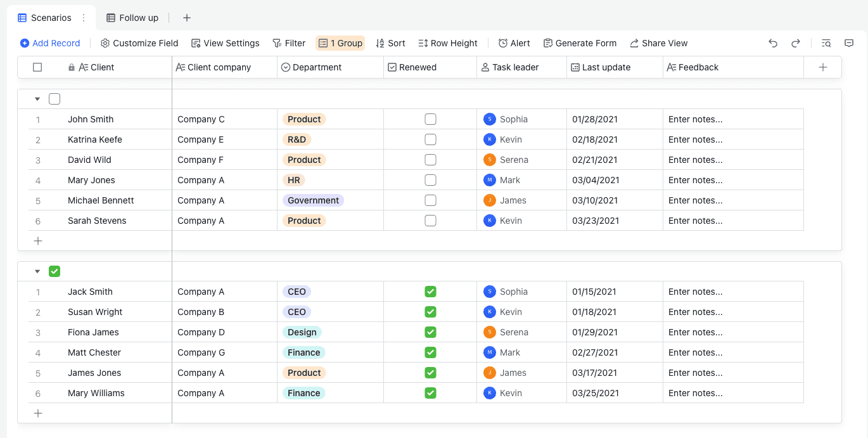Uncheck Renewed for Fiona James

pos(430,332)
